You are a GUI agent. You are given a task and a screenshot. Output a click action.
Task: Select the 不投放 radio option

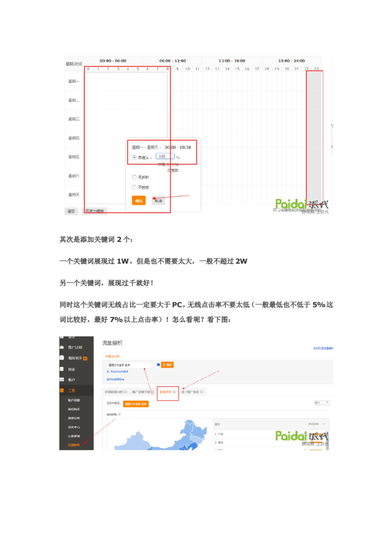(134, 187)
